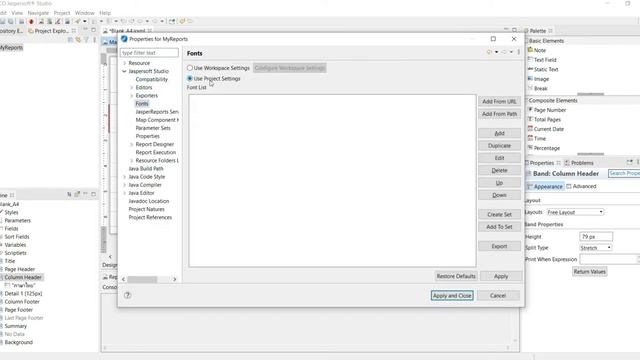Click Add From Path button

pyautogui.click(x=499, y=114)
